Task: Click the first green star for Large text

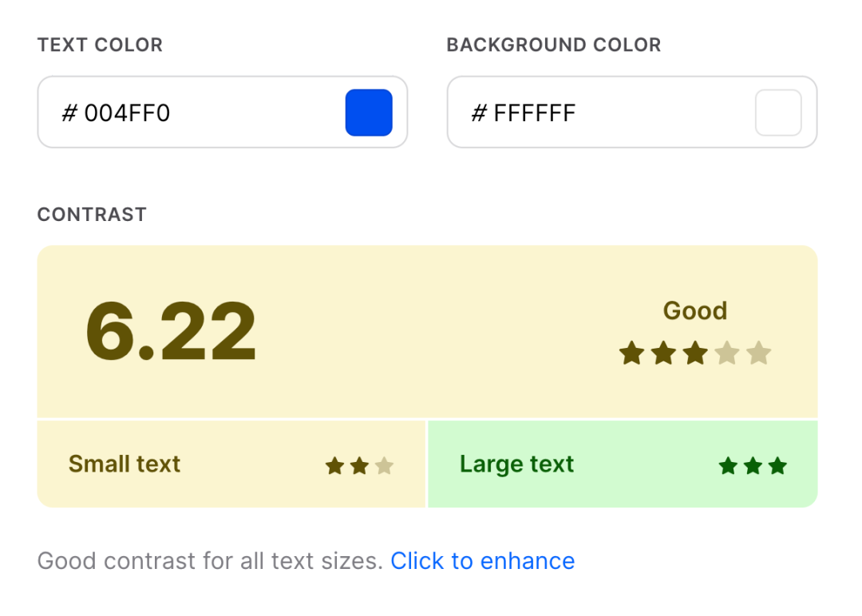Action: [728, 466]
